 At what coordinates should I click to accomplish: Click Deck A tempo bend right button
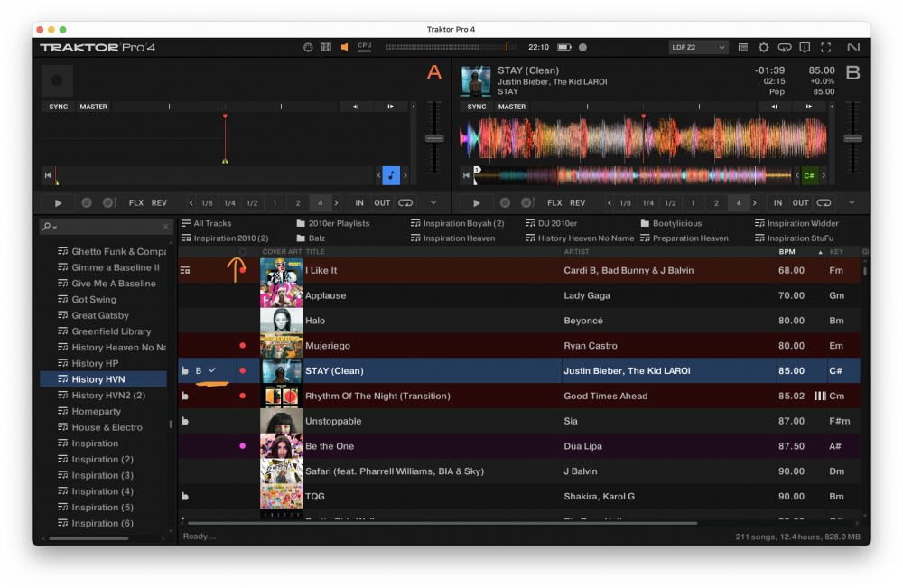(x=390, y=107)
